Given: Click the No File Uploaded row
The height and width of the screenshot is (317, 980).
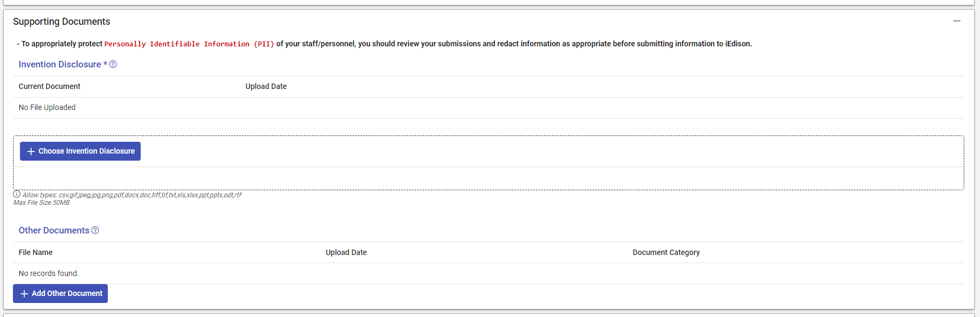Looking at the screenshot, I should 47,107.
